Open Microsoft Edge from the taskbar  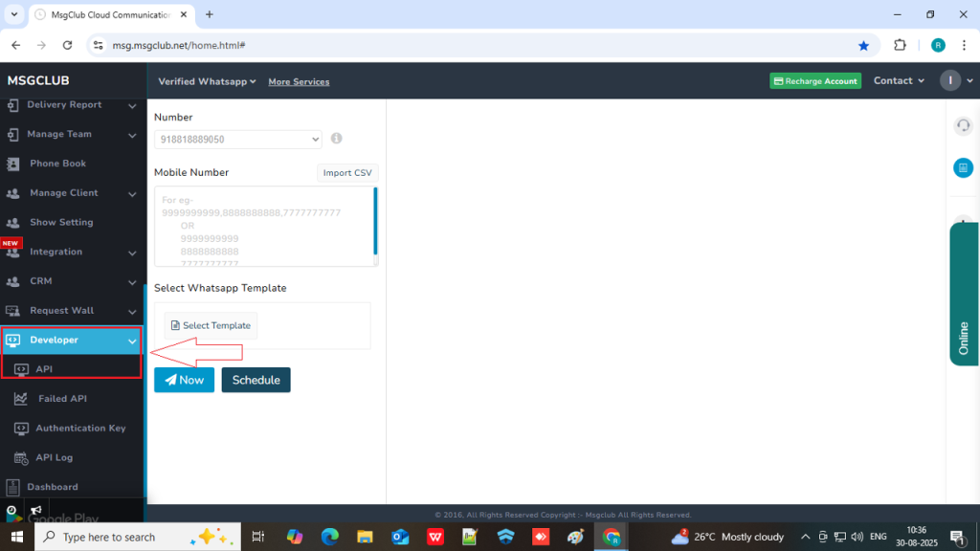click(330, 537)
